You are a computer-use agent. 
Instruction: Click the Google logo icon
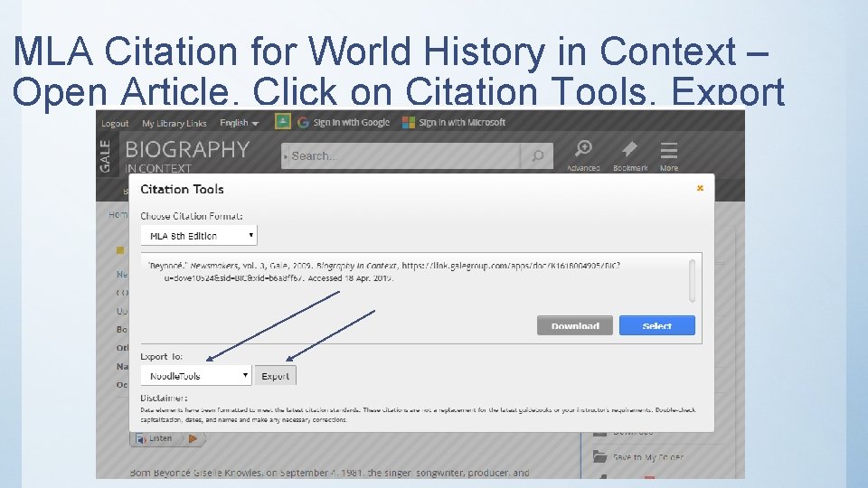pyautogui.click(x=303, y=122)
